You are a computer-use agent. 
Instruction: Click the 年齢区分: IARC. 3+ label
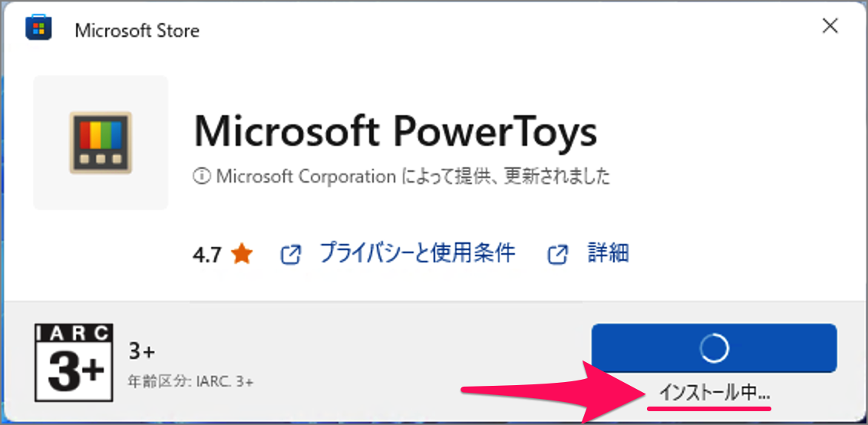pos(190,382)
